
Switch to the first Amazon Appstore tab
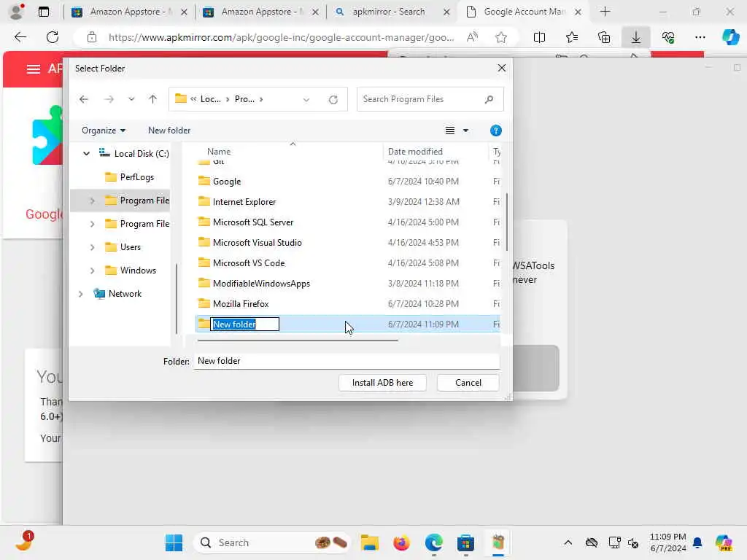tap(129, 12)
